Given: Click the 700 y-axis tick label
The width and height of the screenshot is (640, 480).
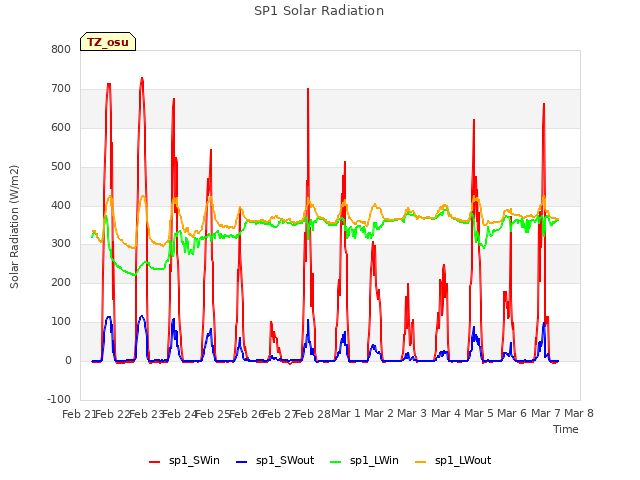Looking at the screenshot, I should 61,88.
